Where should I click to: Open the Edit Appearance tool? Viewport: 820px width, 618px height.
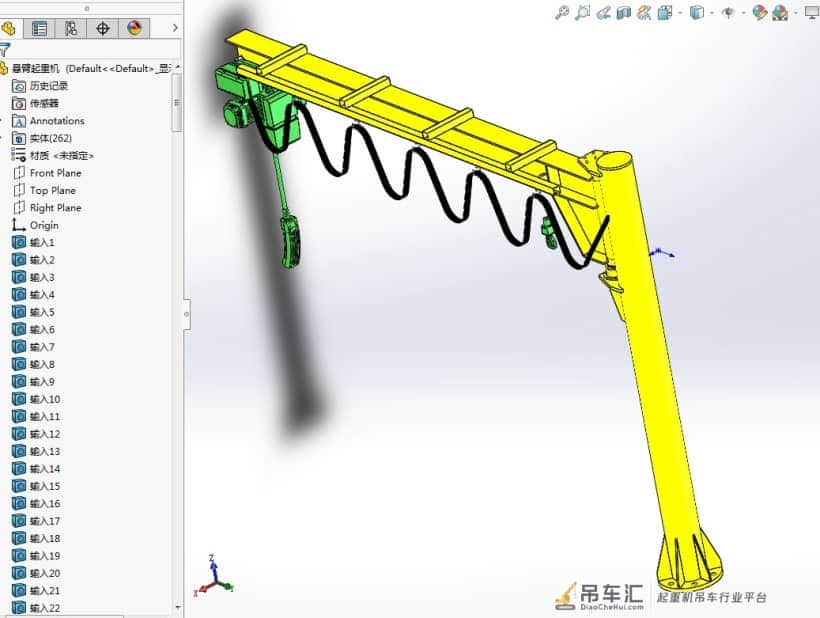(759, 12)
